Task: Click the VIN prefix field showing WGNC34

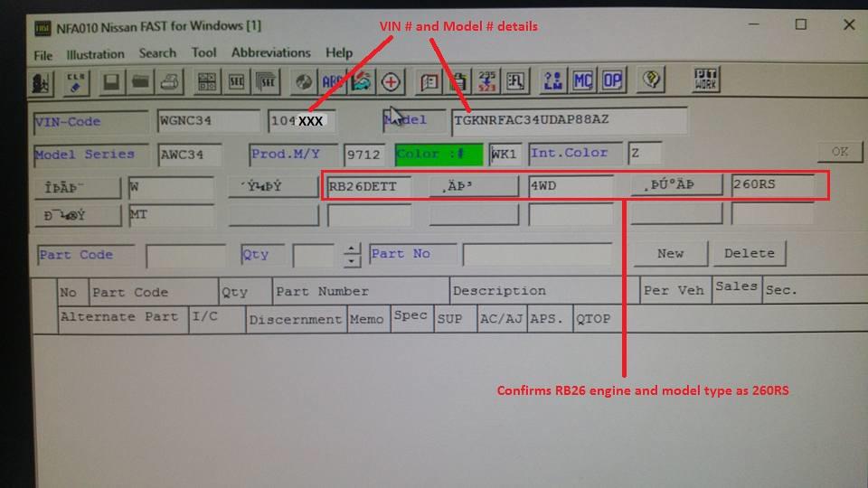Action: 209,121
